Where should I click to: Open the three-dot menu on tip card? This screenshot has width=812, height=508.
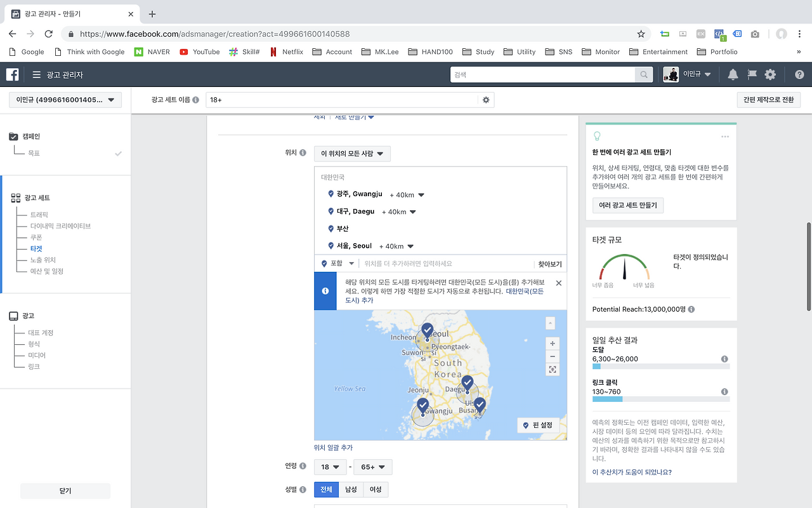pyautogui.click(x=725, y=137)
